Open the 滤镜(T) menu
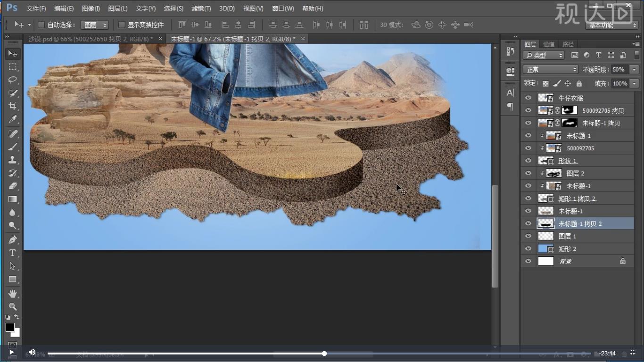Image resolution: width=644 pixels, height=362 pixels. click(x=201, y=8)
